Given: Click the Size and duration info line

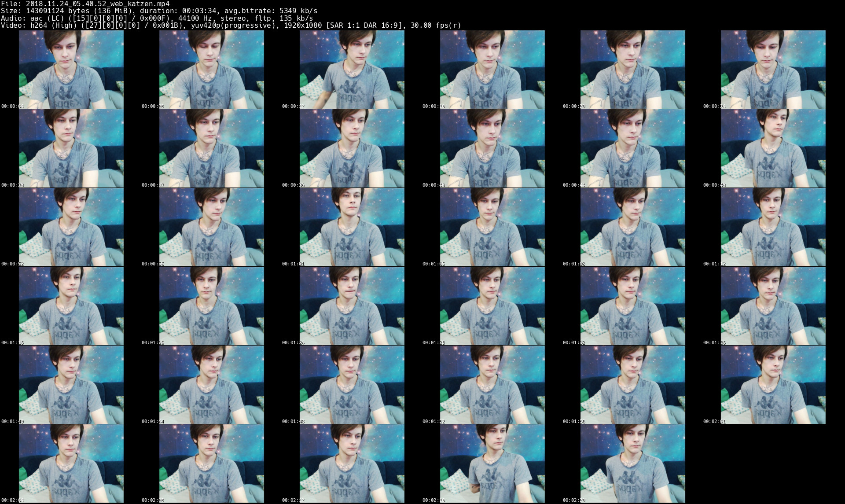Looking at the screenshot, I should click(x=159, y=11).
